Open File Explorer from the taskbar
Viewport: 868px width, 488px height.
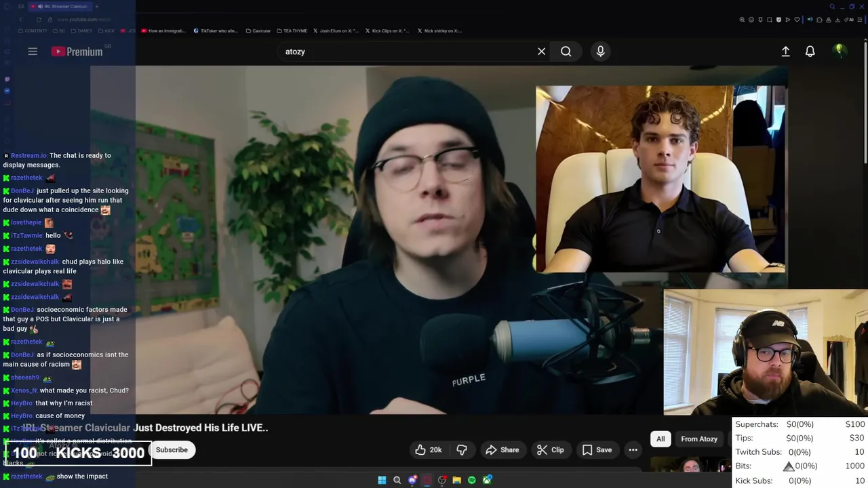click(456, 481)
